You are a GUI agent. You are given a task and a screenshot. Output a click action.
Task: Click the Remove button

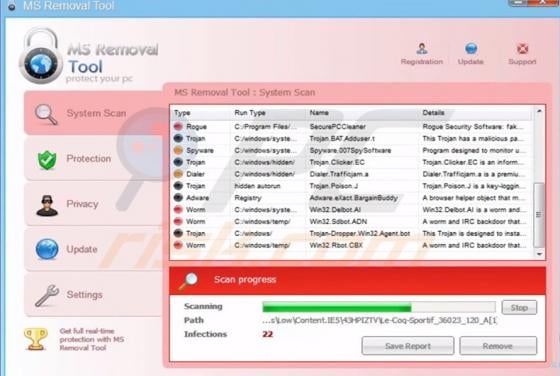coord(498,346)
